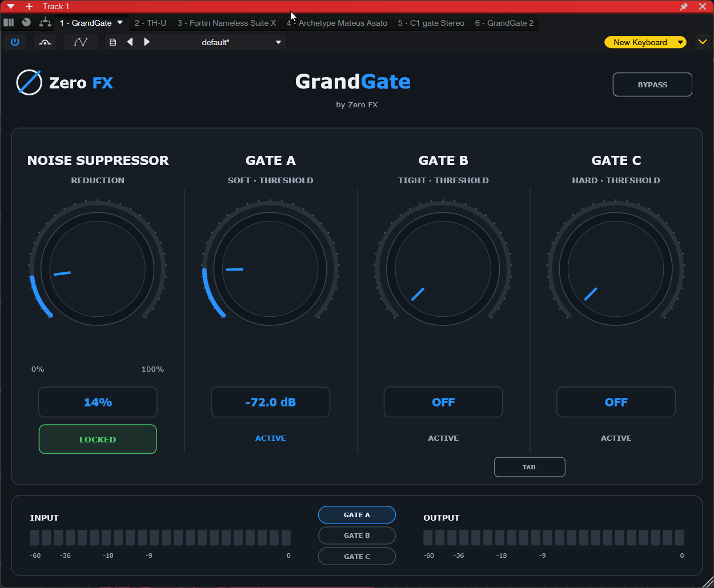
Task: Open the sidechain routing icon
Action: [x=45, y=42]
